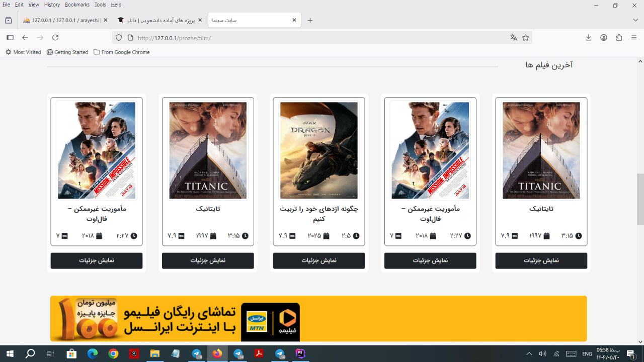Screen dimensions: 644x362
Task: Open Firefox View from the tab bar icon
Action: click(x=8, y=20)
